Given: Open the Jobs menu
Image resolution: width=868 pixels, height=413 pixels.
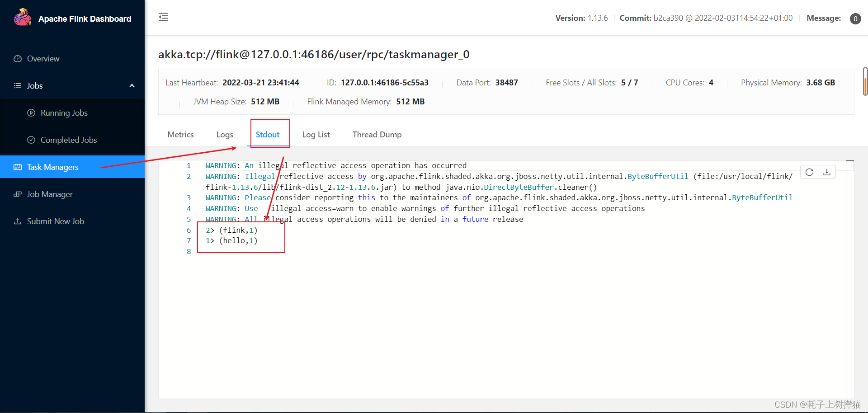Looking at the screenshot, I should (72, 86).
